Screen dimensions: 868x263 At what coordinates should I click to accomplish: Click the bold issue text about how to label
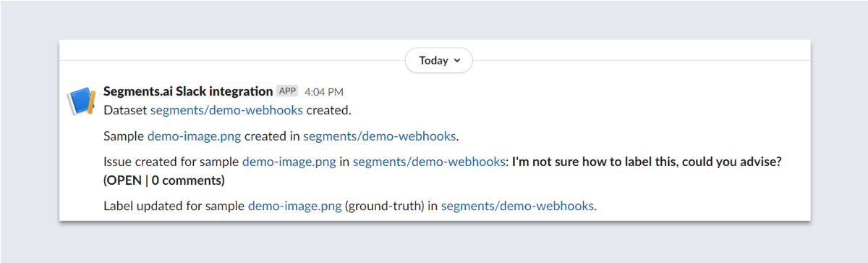tap(647, 162)
